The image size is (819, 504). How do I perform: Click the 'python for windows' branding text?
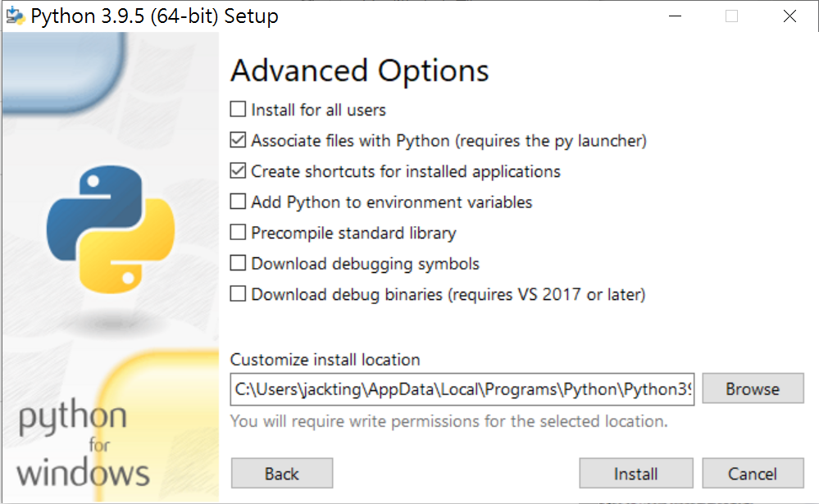pos(83,444)
